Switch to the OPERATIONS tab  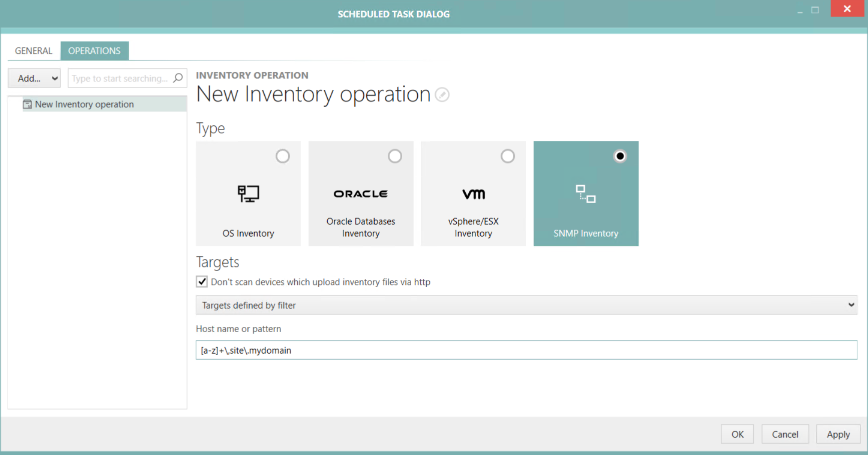tap(95, 50)
